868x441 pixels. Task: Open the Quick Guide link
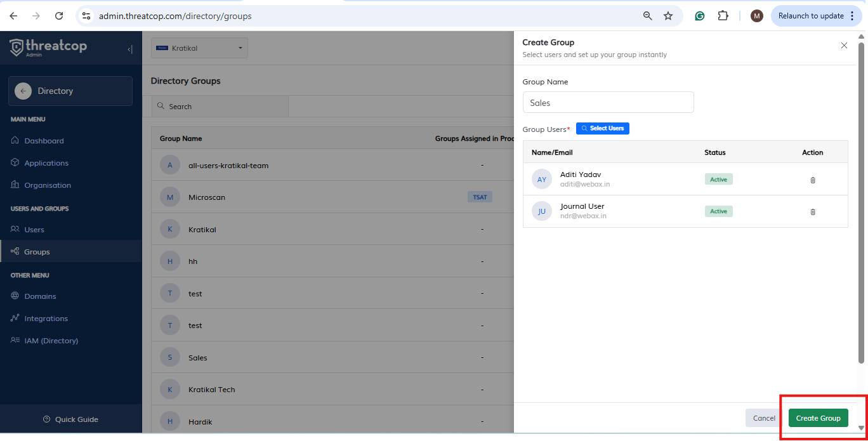click(76, 419)
